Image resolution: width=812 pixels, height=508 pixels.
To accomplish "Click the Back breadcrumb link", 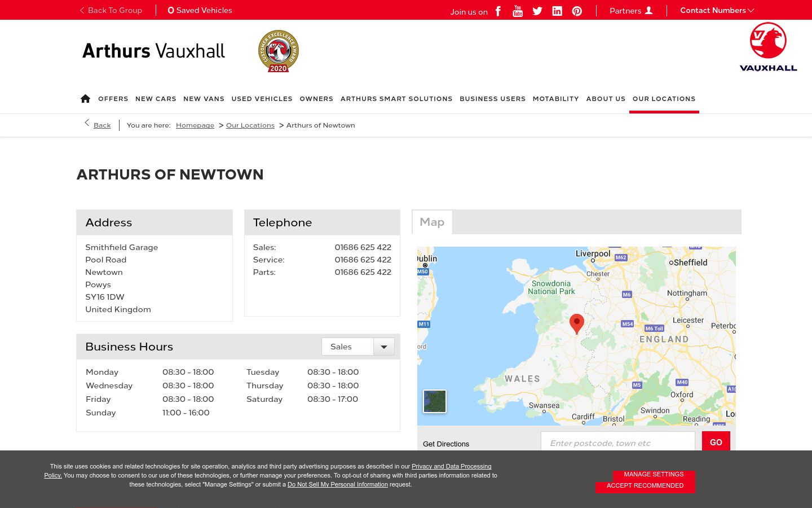I will point(102,125).
